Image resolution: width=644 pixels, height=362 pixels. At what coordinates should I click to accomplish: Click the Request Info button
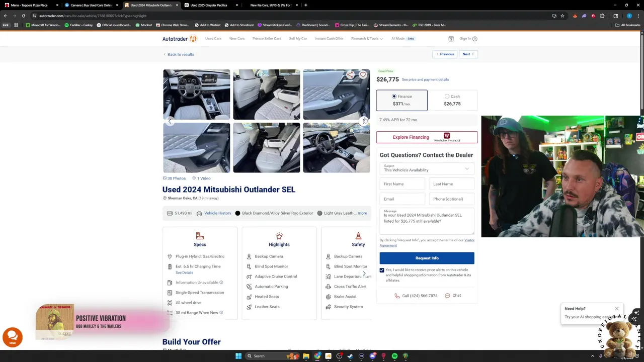click(x=427, y=258)
